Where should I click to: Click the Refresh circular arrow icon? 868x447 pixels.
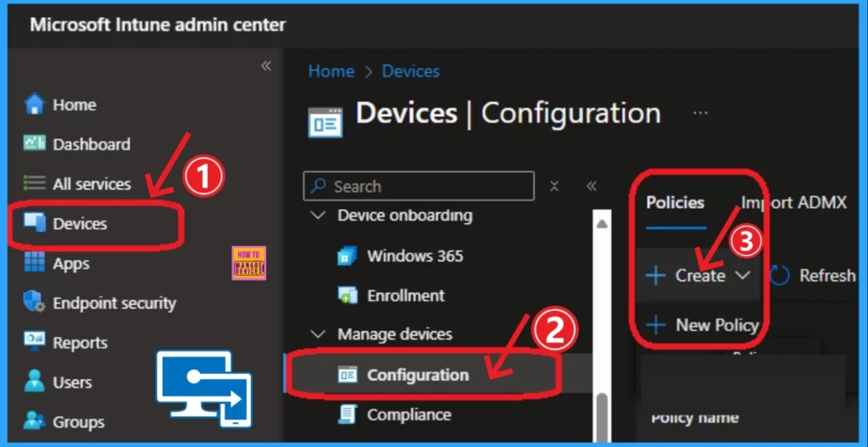pyautogui.click(x=780, y=276)
